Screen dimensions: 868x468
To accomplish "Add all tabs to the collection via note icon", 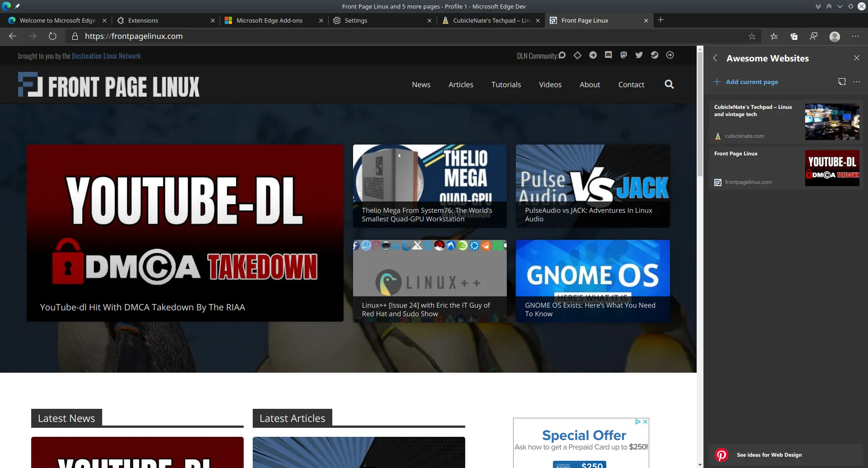I will tap(841, 81).
